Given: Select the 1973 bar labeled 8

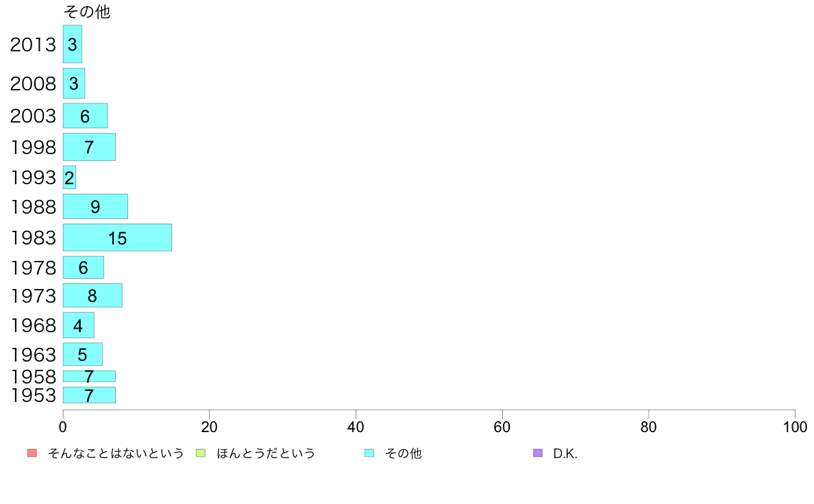Looking at the screenshot, I should point(92,295).
